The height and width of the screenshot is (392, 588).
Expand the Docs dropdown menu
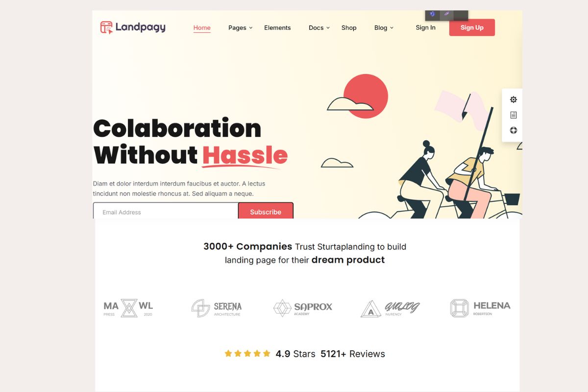coord(319,28)
